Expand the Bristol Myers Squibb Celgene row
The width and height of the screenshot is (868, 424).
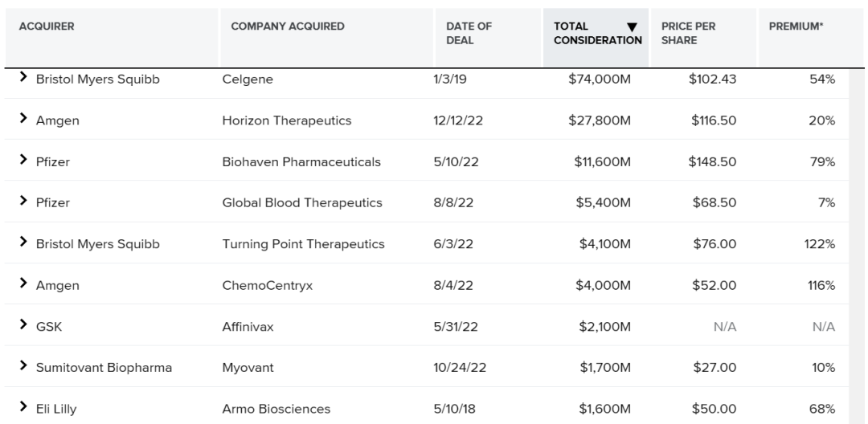24,79
